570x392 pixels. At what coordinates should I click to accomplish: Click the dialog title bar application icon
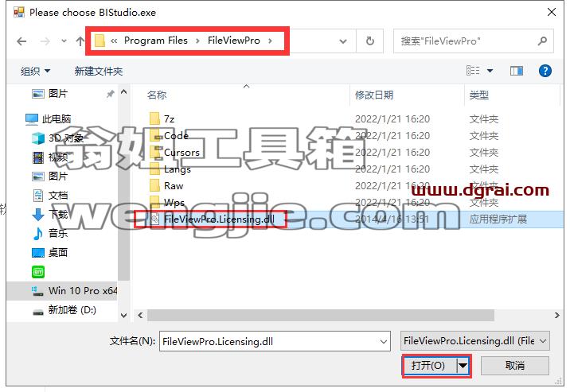(18, 12)
